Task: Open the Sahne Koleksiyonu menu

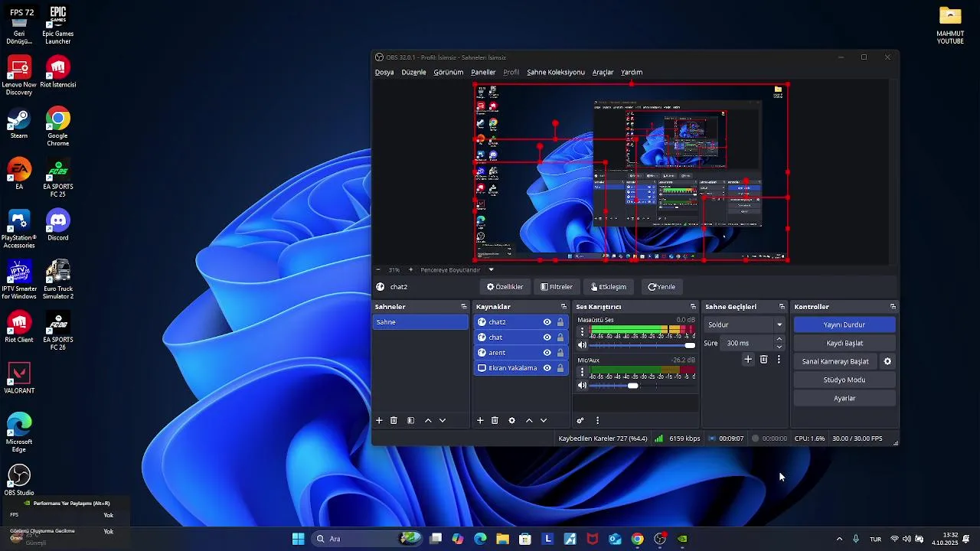Action: click(x=556, y=72)
